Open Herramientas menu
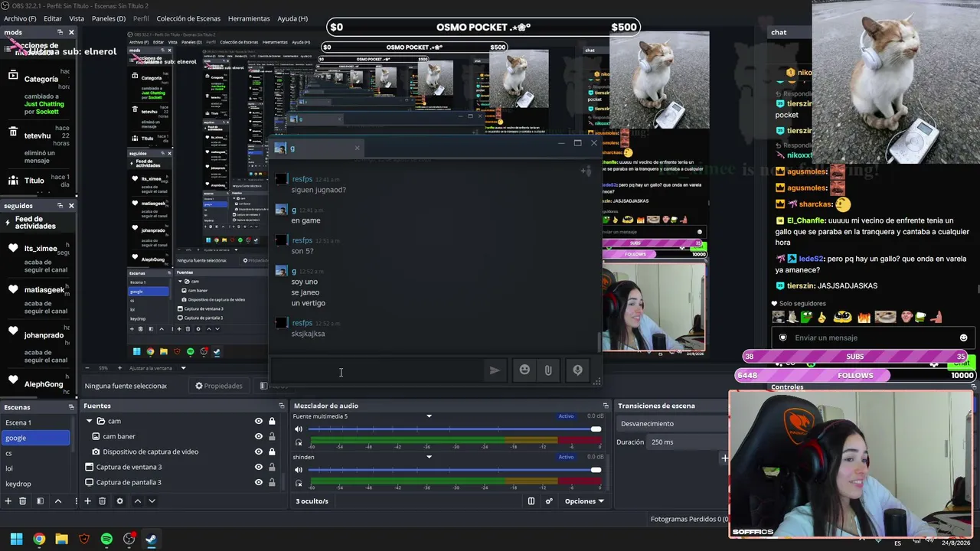 pos(249,18)
